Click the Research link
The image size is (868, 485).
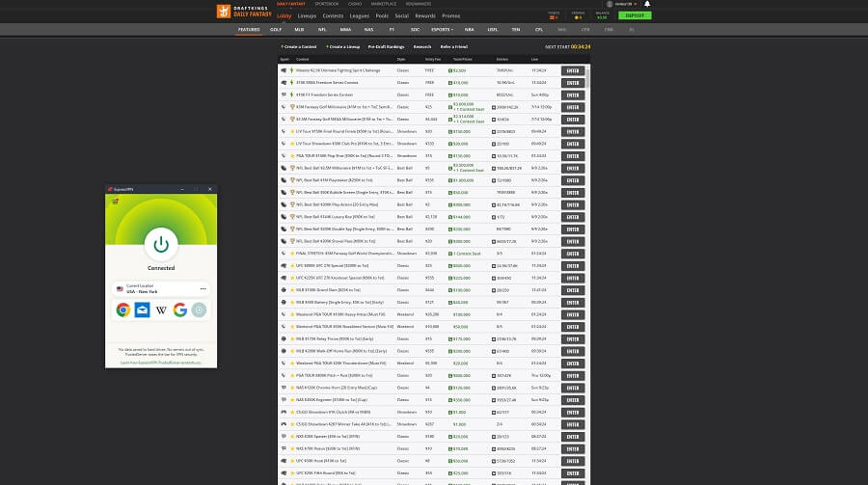click(x=421, y=47)
